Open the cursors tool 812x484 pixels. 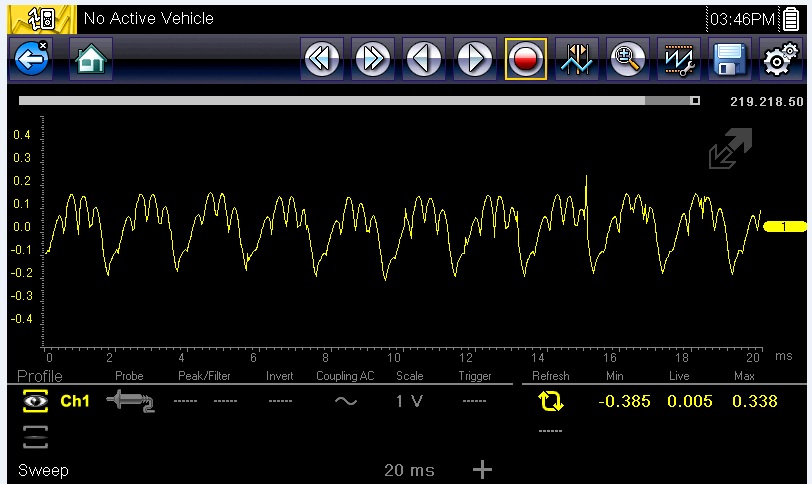click(577, 60)
